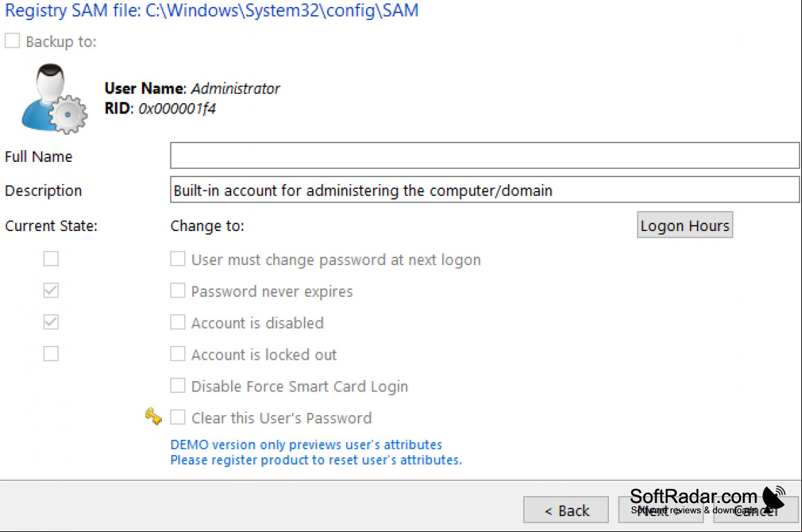Screen dimensions: 802x532
Task: Focus the Full Name text field
Action: (x=484, y=156)
